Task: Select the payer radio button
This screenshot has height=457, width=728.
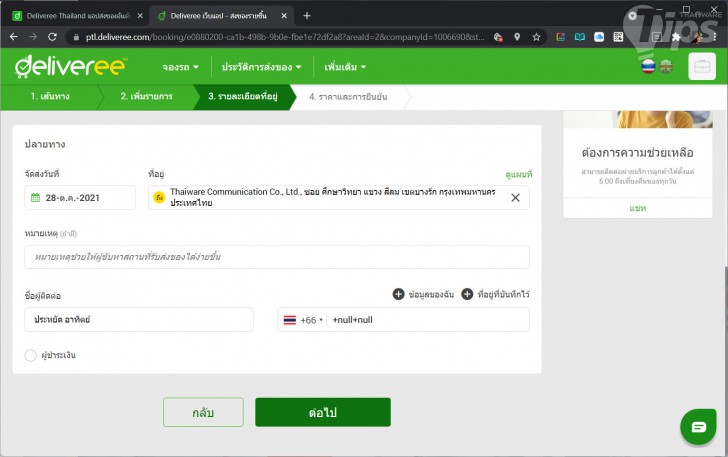Action: (x=31, y=355)
